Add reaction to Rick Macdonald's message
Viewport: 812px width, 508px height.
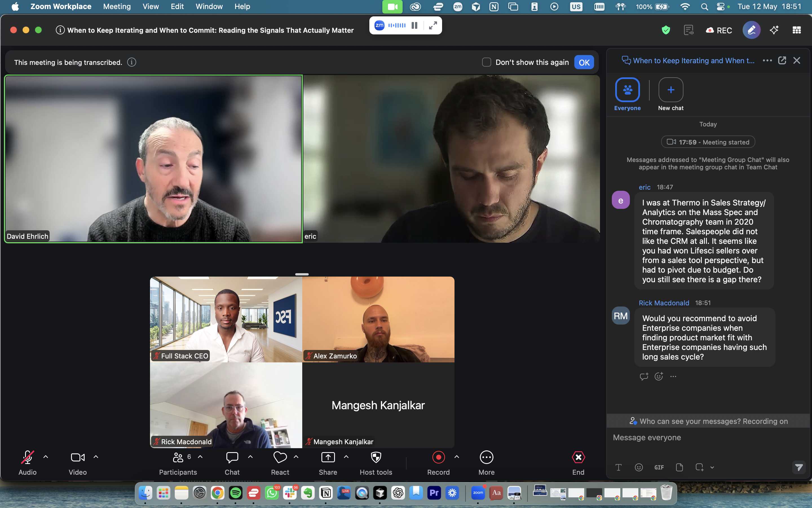click(x=659, y=376)
